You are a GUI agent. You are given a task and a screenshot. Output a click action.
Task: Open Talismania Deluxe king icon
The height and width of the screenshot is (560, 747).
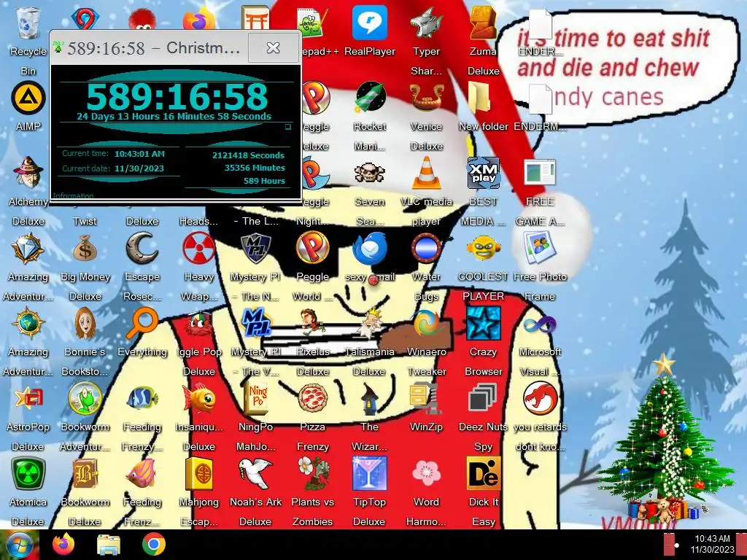click(370, 323)
